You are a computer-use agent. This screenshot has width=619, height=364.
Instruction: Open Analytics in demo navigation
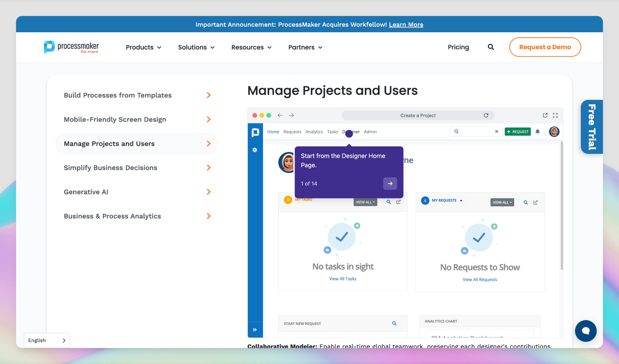[x=314, y=132]
